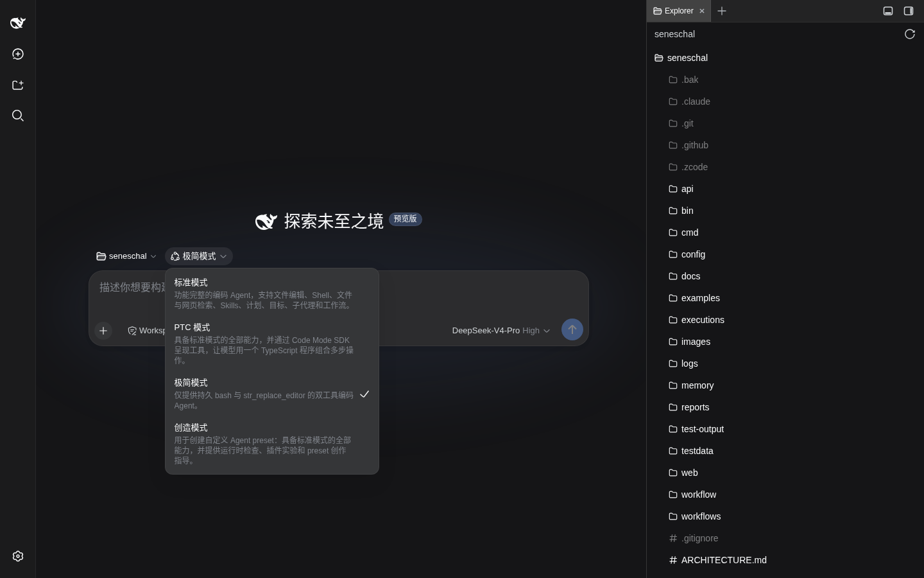The height and width of the screenshot is (578, 924).
Task: Click the whale logo in the sidebar
Action: coord(18,23)
